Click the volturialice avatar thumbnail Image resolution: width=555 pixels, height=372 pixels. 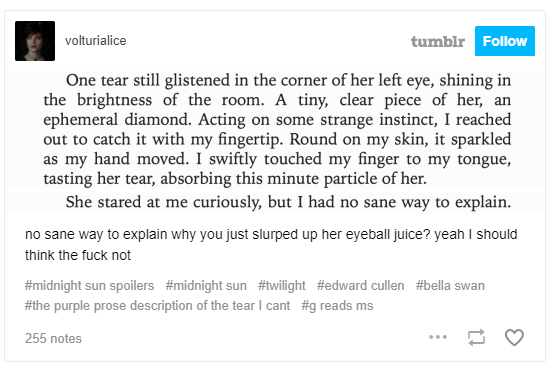point(35,41)
